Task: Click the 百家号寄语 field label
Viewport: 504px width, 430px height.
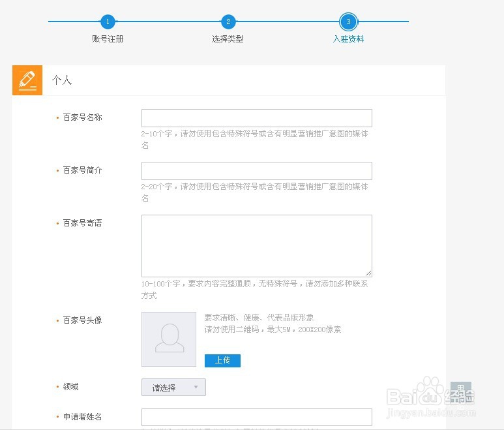Action: (82, 223)
